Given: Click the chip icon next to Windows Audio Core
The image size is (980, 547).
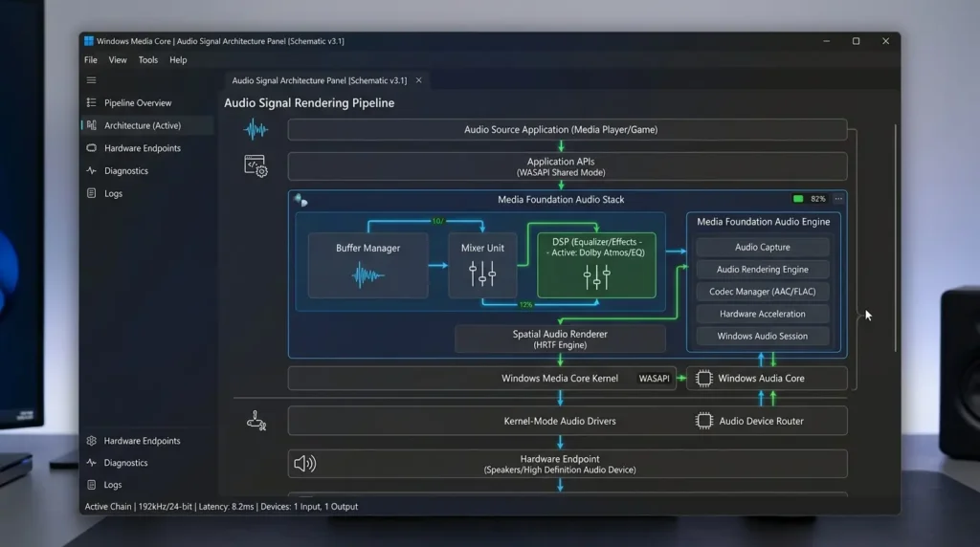Looking at the screenshot, I should click(x=703, y=379).
